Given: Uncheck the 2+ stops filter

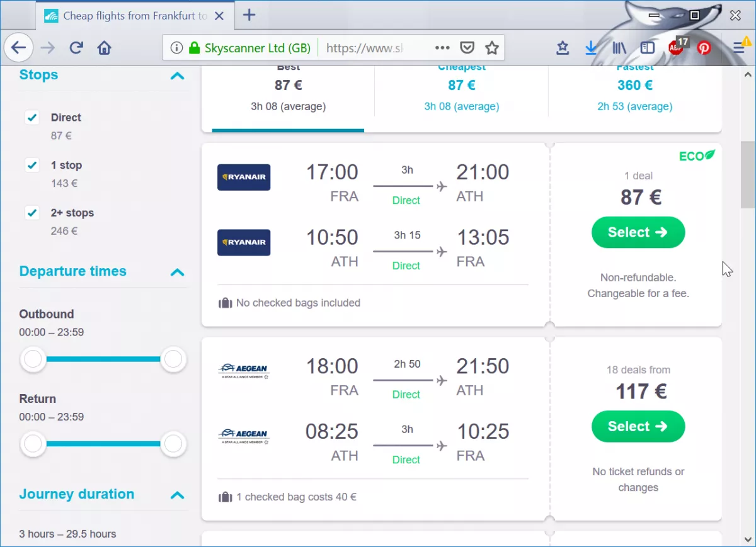Looking at the screenshot, I should click(32, 213).
